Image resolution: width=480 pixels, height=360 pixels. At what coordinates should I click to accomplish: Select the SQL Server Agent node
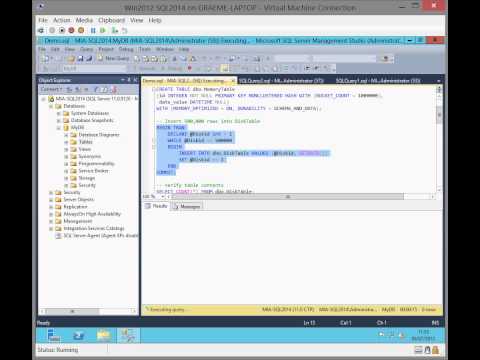[x=100, y=236]
